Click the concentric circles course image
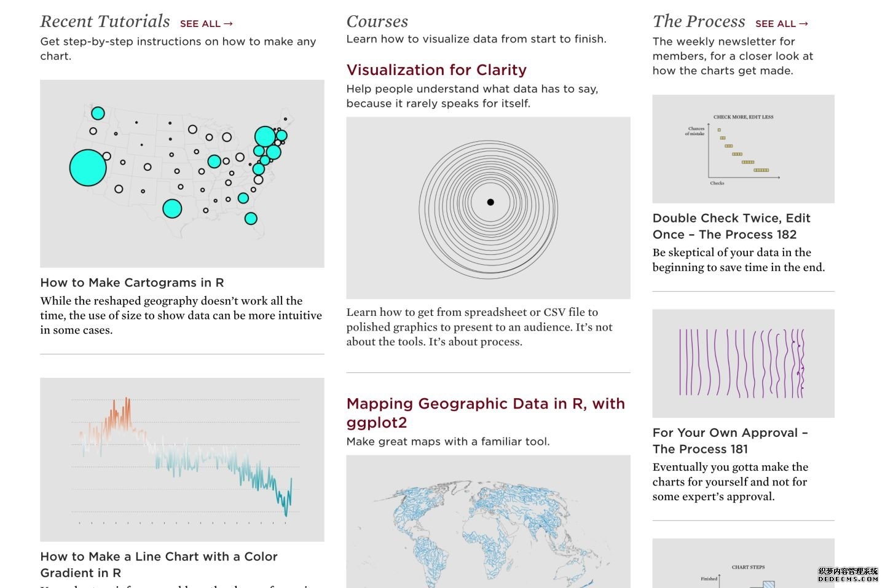The height and width of the screenshot is (588, 885). 488,208
